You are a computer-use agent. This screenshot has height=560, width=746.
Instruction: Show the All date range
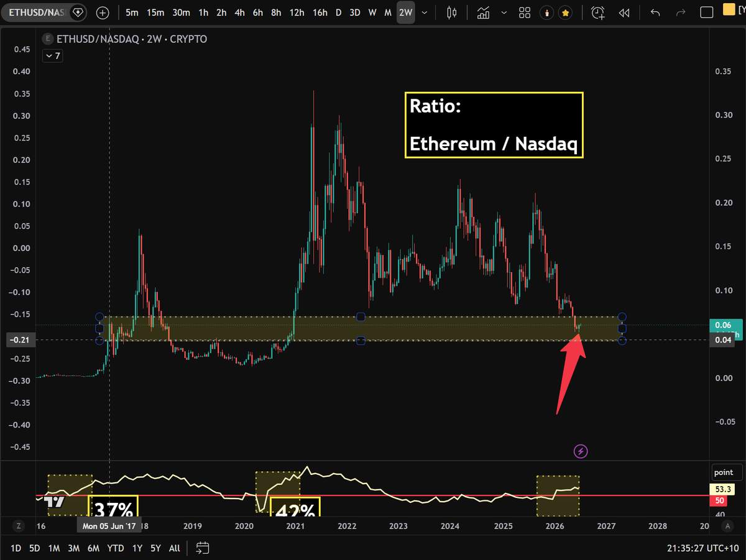click(175, 548)
